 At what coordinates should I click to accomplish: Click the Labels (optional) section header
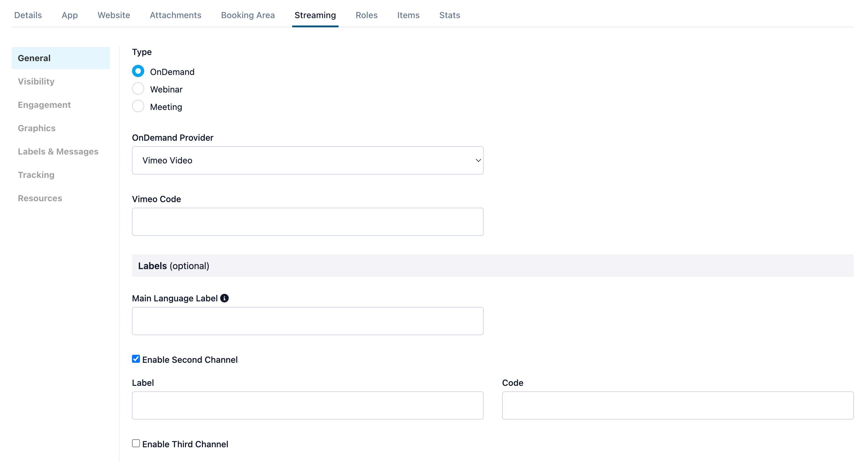tap(493, 266)
